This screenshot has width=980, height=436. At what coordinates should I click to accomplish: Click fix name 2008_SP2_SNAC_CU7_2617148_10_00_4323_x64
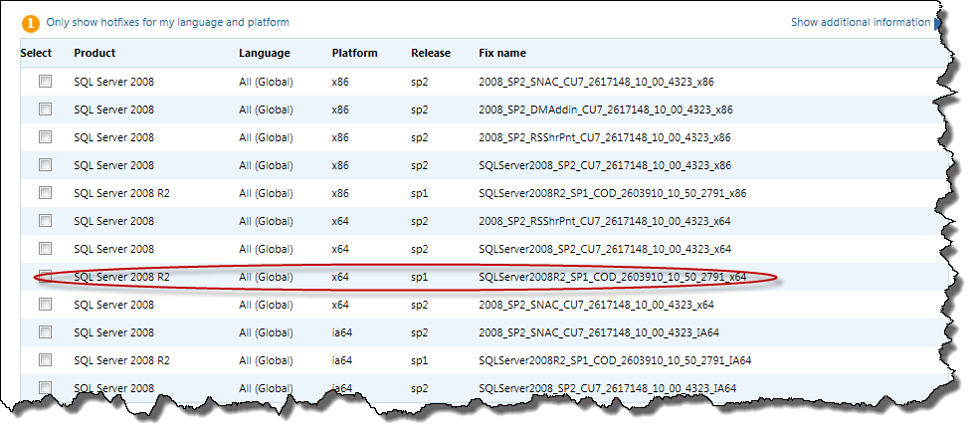coord(596,305)
